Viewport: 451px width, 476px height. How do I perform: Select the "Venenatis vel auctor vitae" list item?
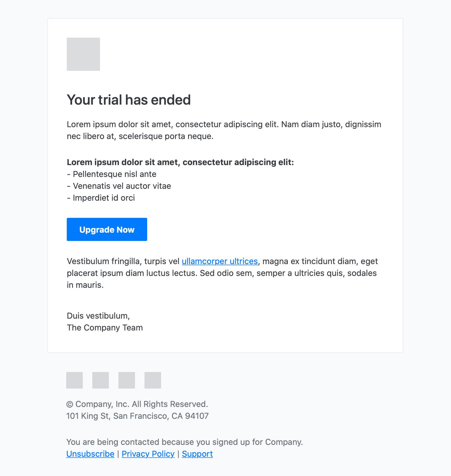[119, 186]
